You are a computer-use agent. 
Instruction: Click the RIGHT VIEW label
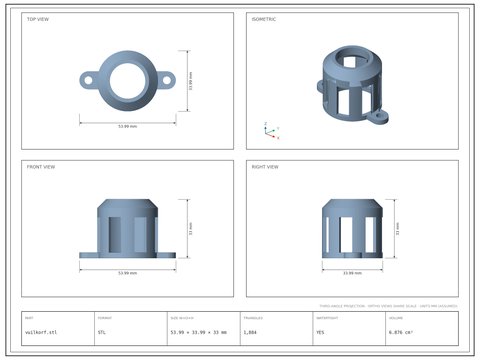pos(265,167)
